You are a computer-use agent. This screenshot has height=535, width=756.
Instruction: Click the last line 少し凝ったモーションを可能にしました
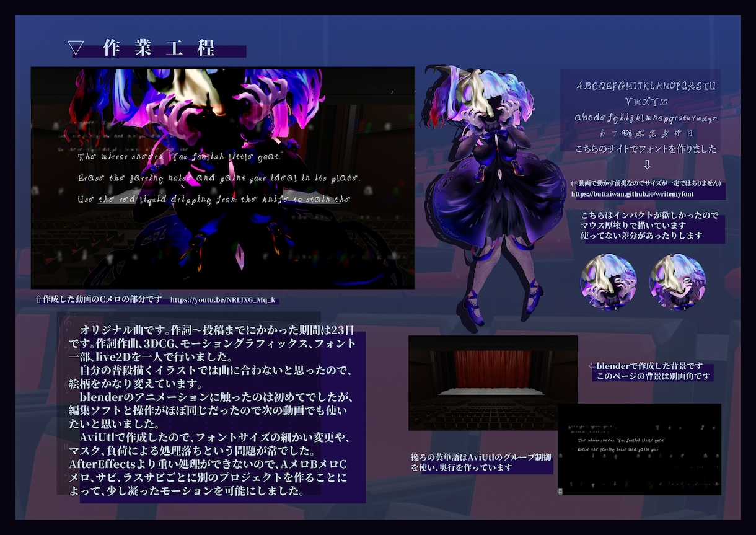pos(186,492)
